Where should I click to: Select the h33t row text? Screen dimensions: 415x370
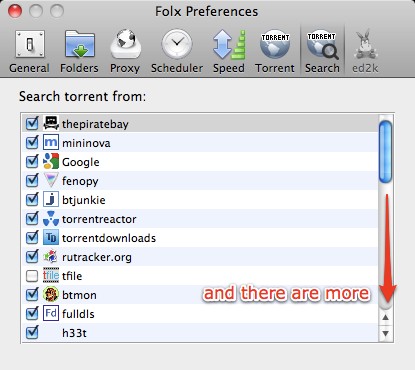[74, 333]
